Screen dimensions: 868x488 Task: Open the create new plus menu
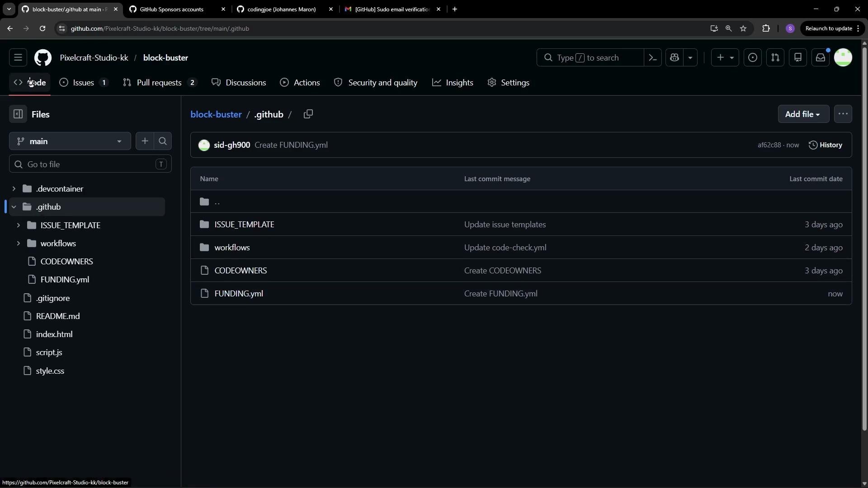[x=725, y=58]
